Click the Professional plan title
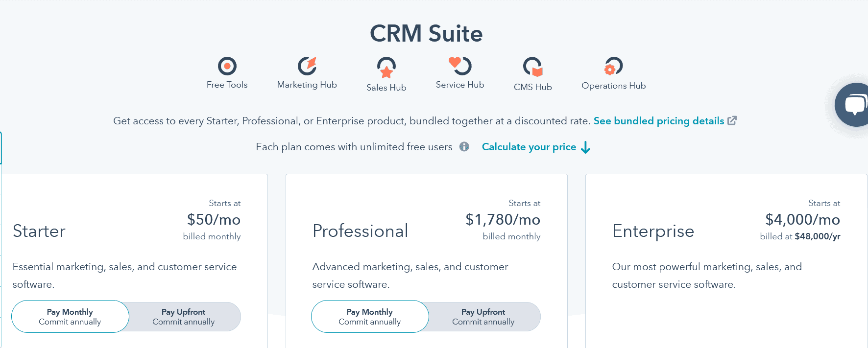 [x=361, y=231]
